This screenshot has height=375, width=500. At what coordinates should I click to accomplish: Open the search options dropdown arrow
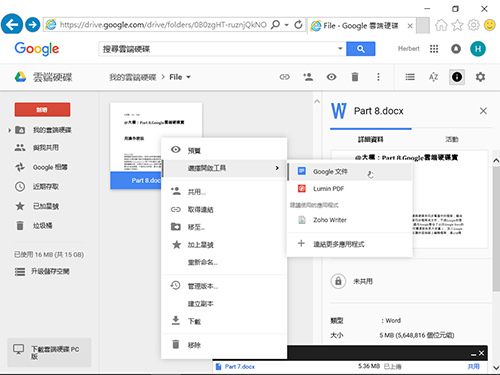[x=340, y=48]
